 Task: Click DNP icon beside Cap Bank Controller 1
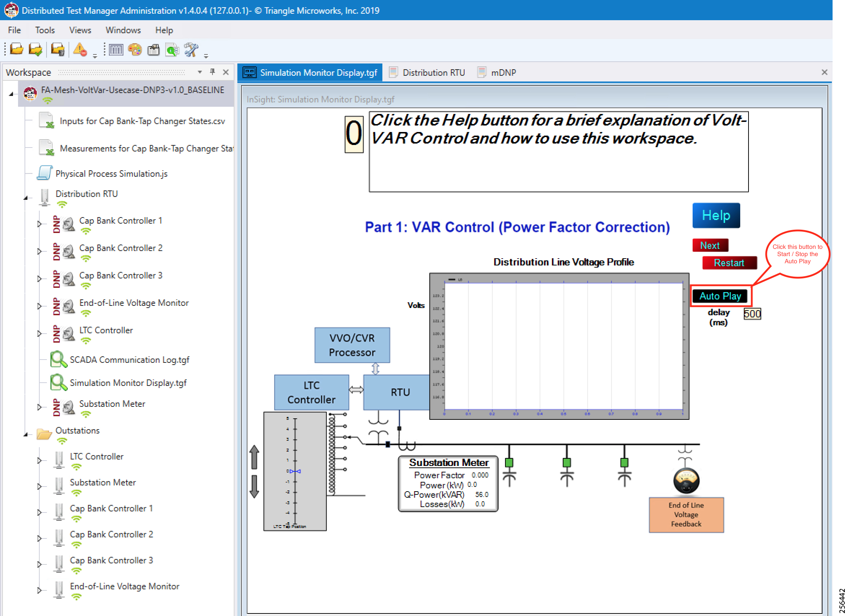click(x=56, y=224)
